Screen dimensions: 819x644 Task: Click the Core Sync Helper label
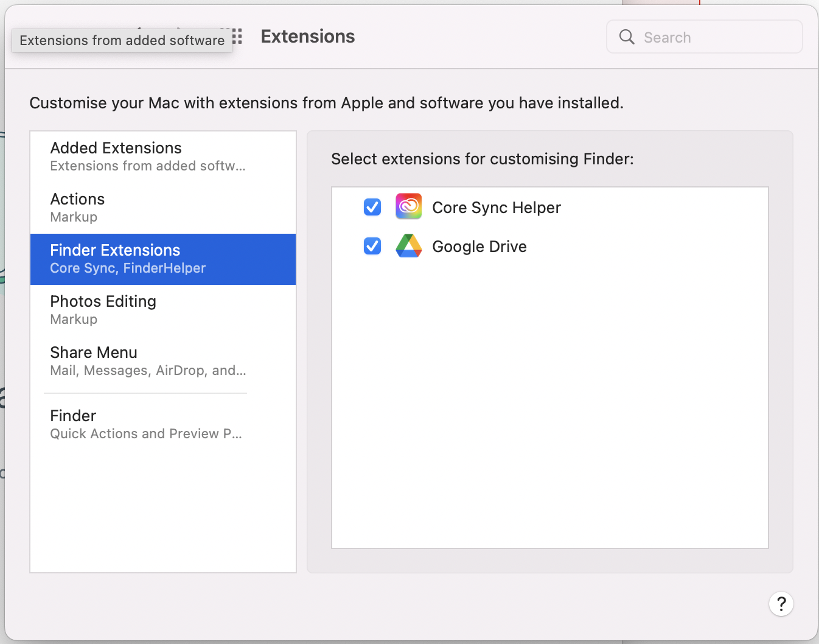pyautogui.click(x=497, y=208)
